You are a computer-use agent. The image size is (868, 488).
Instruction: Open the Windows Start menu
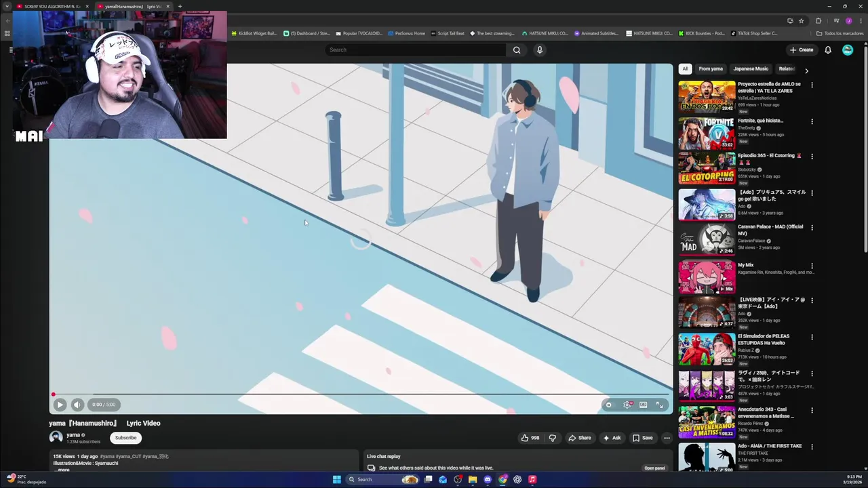(336, 479)
